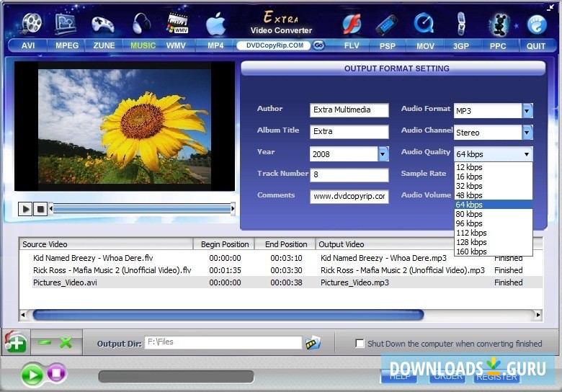Select the PPC format tab

498,46
